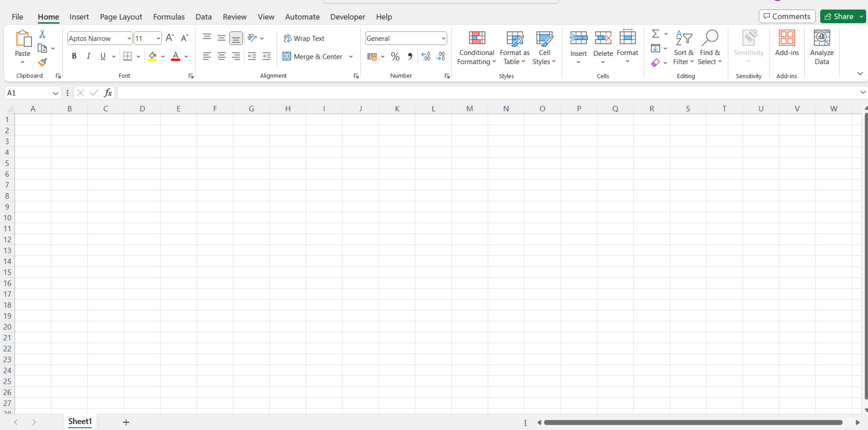Toggle Align Left horizontal alignment

tap(207, 56)
